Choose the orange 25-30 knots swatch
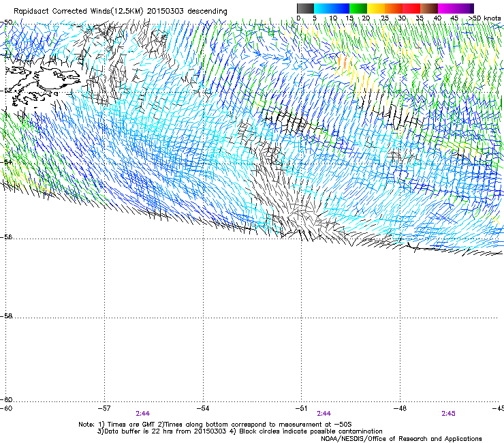 (x=394, y=8)
